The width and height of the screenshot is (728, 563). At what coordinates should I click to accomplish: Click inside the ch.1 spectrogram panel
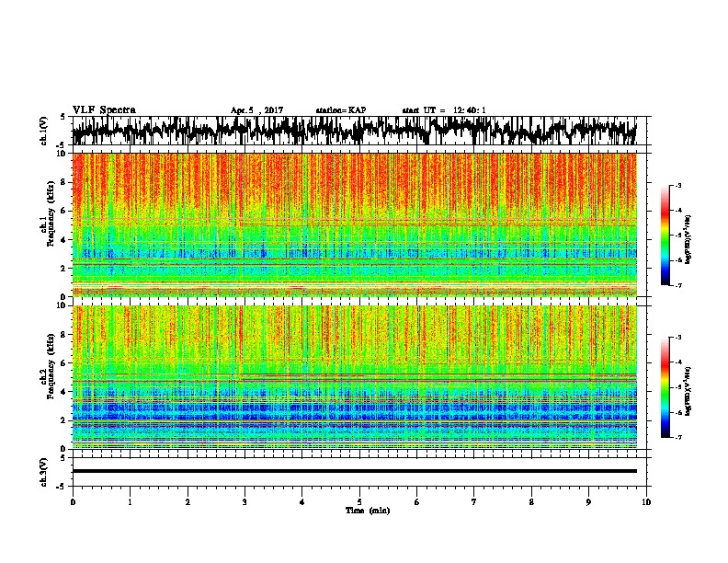click(354, 224)
